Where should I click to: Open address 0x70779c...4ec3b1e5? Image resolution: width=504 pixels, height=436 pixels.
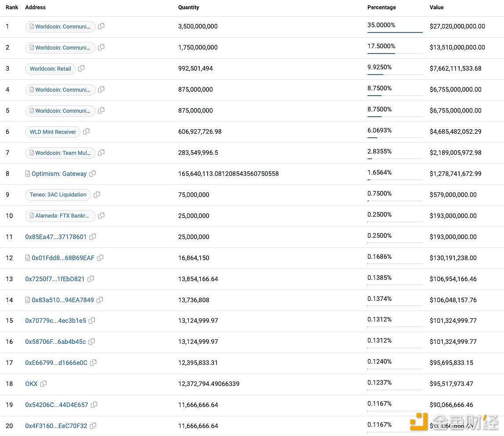(55, 321)
